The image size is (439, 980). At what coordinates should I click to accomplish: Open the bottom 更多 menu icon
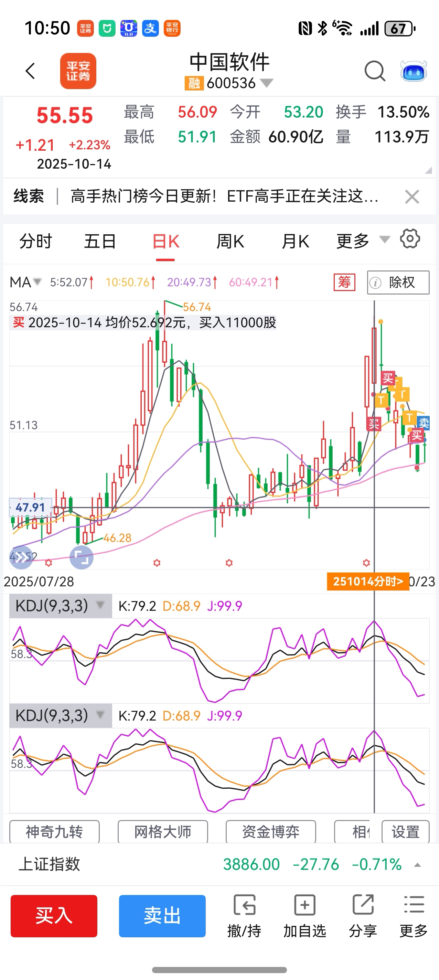point(414,916)
